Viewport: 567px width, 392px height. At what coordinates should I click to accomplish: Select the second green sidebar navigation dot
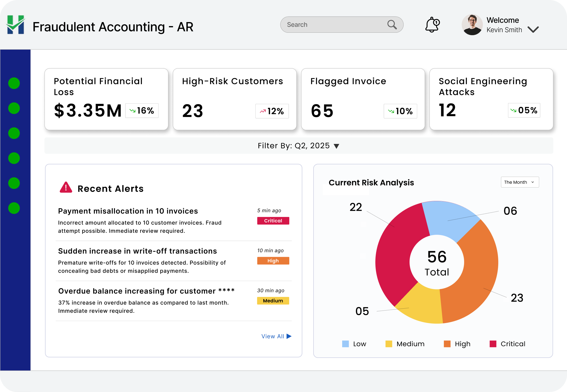(14, 108)
